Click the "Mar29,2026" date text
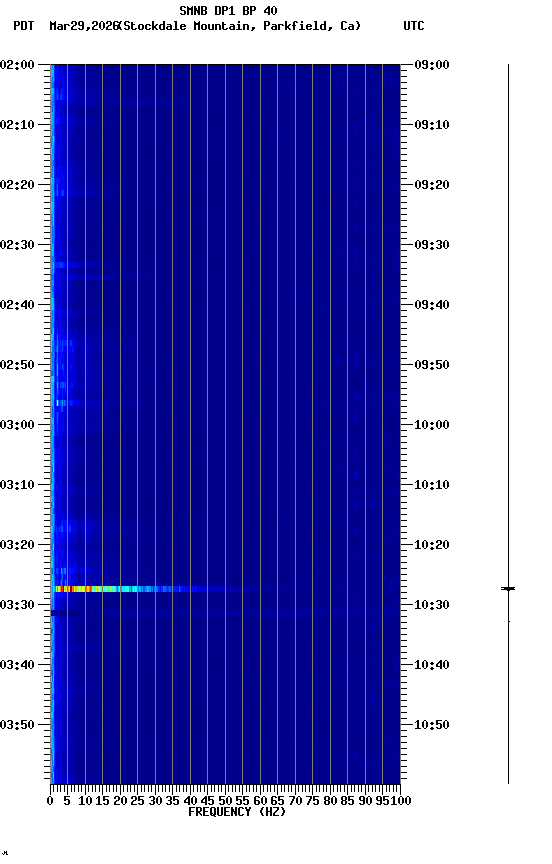This screenshot has width=552, height=864. (x=84, y=26)
